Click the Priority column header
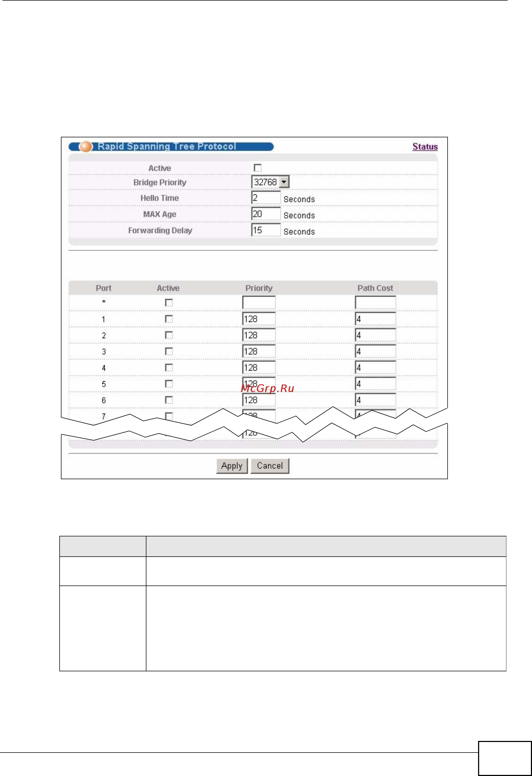 point(259,288)
